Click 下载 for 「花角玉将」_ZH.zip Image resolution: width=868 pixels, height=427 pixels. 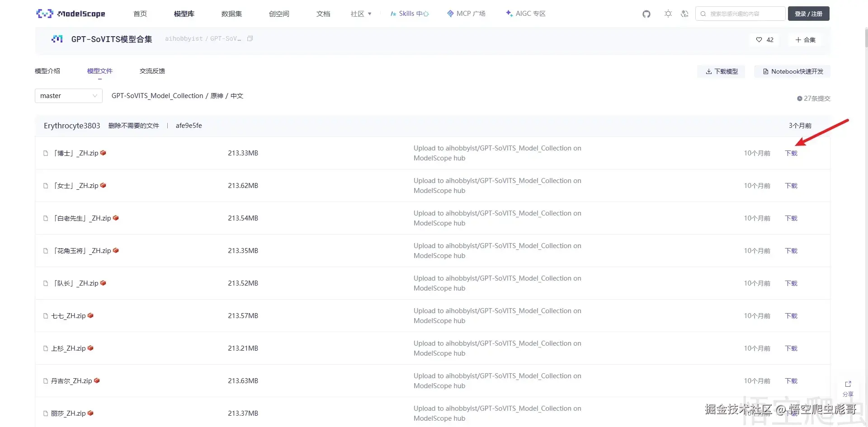(791, 251)
